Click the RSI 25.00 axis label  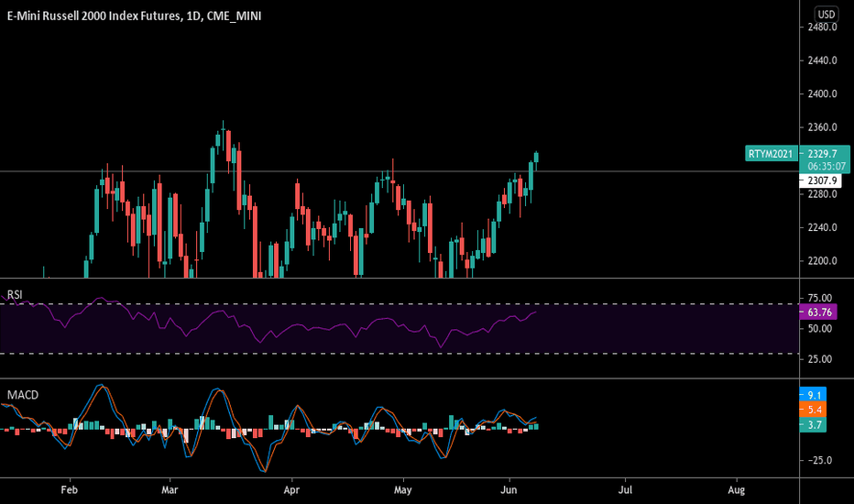(820, 359)
